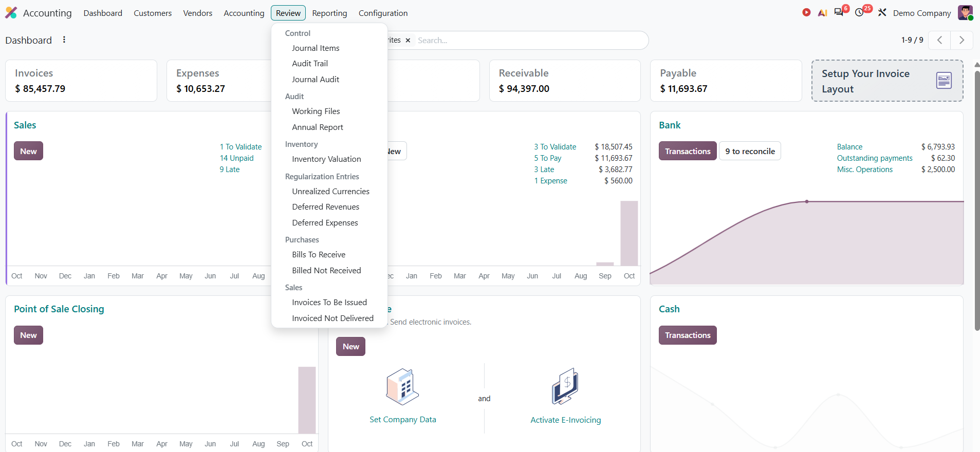Open the Reporting menu
Screen dimensions: 980x452
point(329,13)
